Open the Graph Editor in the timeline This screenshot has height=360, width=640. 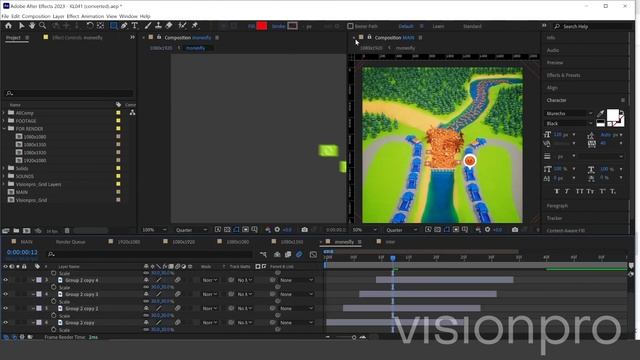click(313, 254)
